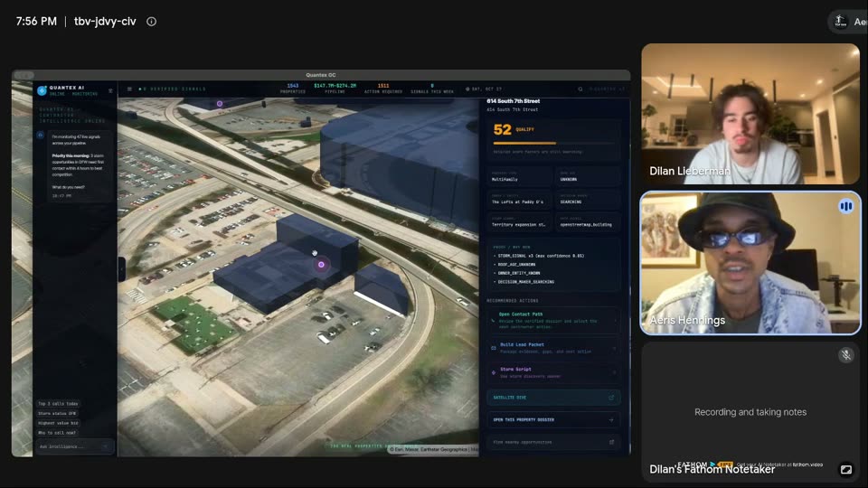Click the 614 South 7th Street title
Viewport: 868px width, 488px height.
[514, 101]
